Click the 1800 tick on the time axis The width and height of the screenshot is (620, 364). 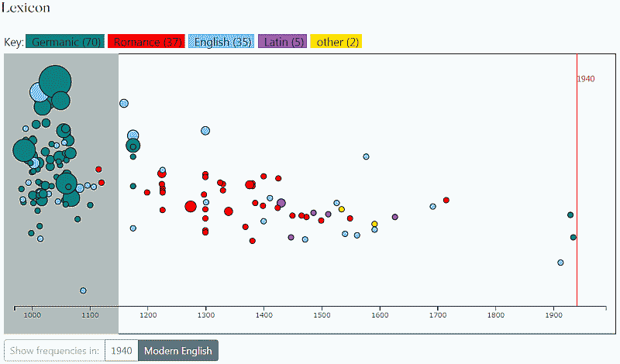point(495,309)
